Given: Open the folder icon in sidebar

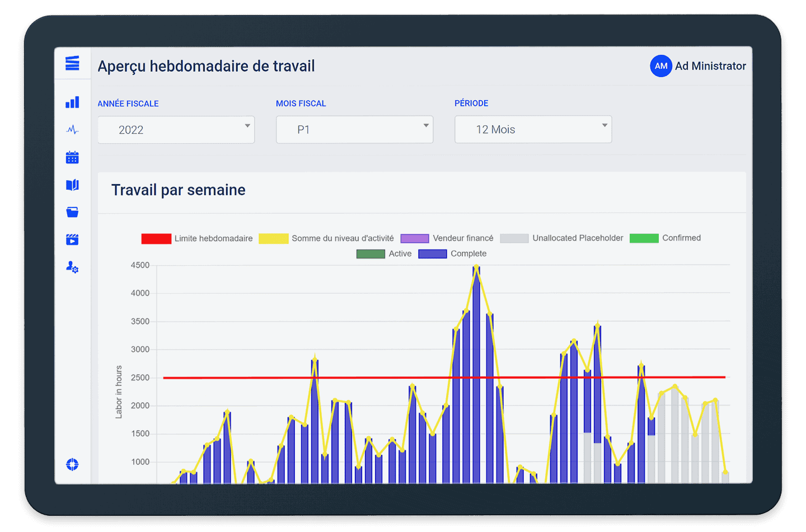Looking at the screenshot, I should click(72, 212).
